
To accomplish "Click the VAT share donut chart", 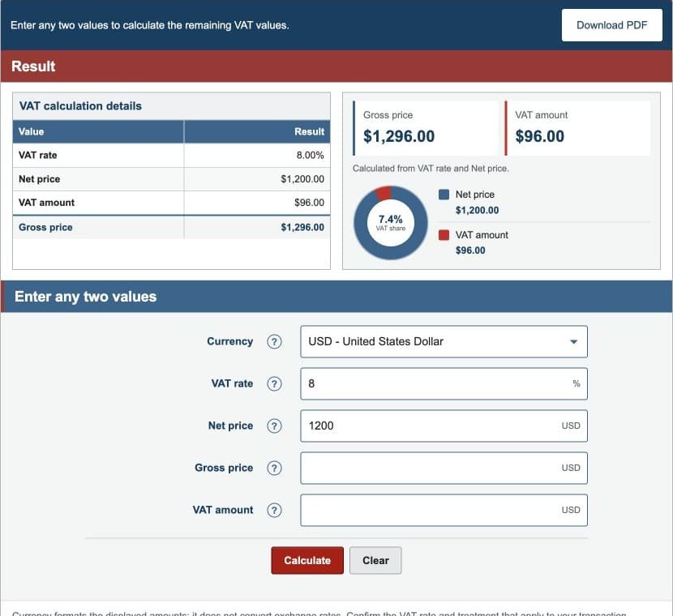I will [x=391, y=223].
